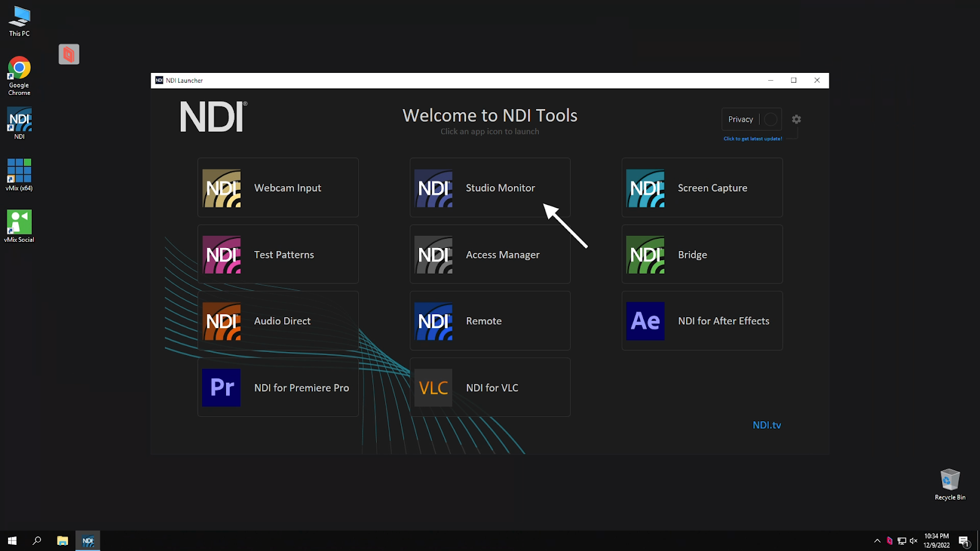Minimize the NDI Launcher window
The image size is (980, 551).
point(771,80)
